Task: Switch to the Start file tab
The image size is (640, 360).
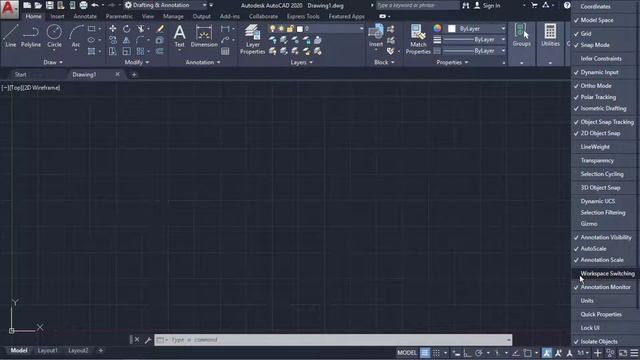Action: 20,75
